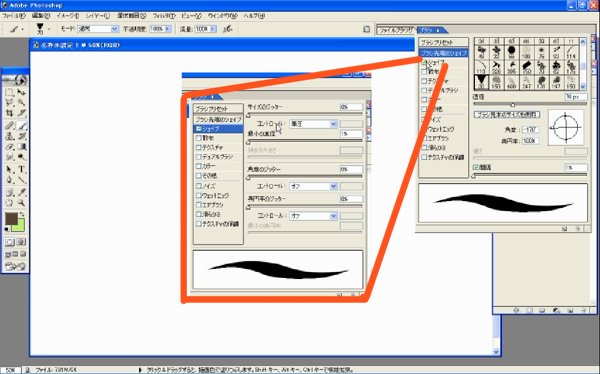Screen dimensions: 600x374
Task: Open ファイル menu
Action: point(14,16)
